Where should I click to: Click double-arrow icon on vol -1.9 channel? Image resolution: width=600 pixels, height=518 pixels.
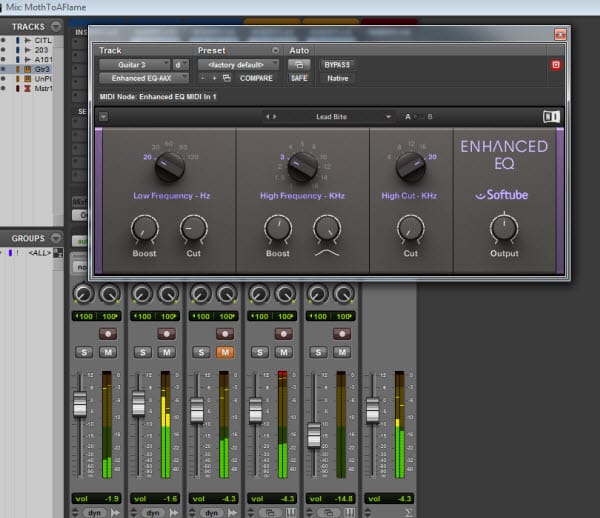click(x=115, y=512)
